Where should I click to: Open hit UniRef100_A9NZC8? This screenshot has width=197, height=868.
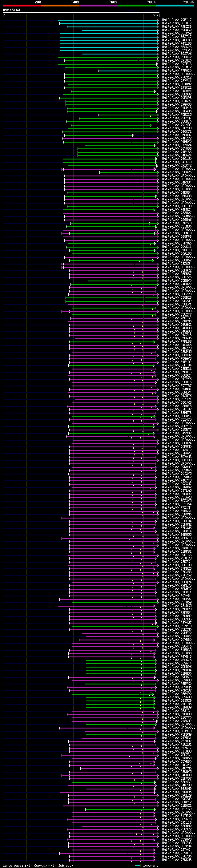coord(177,26)
